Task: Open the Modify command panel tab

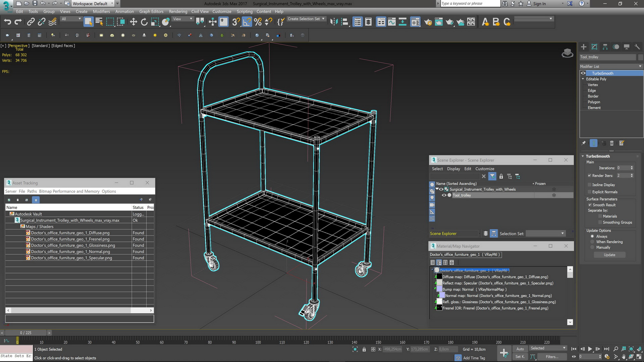Action: [x=594, y=47]
